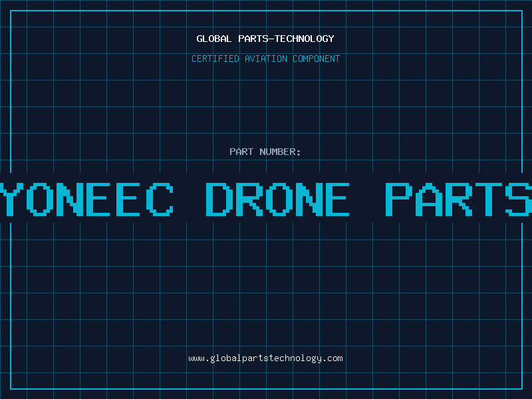532x399 pixels.
Task: Select the CERTIFIED AVIATION COMPONENT subtitle
Action: pos(265,59)
